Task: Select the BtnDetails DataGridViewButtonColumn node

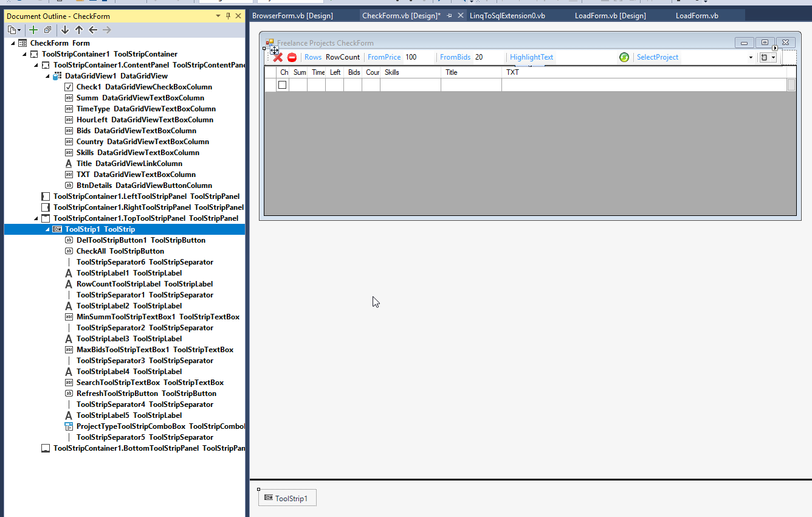Action: (x=144, y=186)
